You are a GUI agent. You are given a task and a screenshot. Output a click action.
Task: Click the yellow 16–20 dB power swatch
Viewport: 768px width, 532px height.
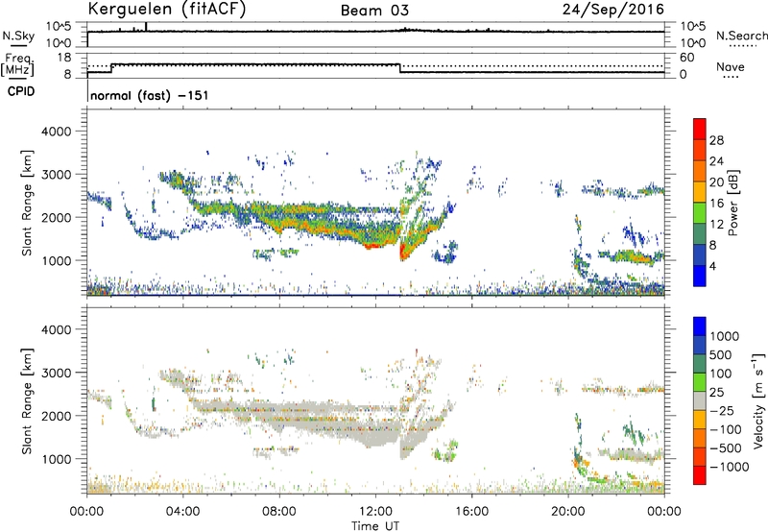[x=700, y=191]
